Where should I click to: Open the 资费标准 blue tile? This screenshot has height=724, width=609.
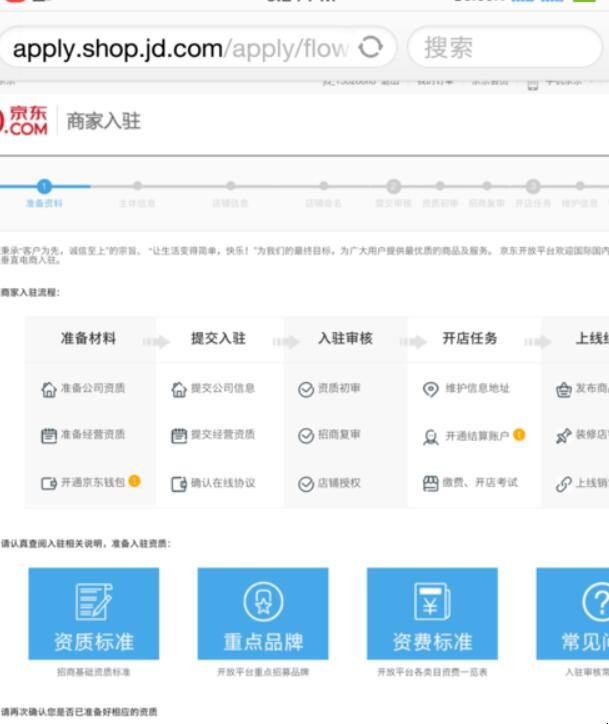[432, 614]
